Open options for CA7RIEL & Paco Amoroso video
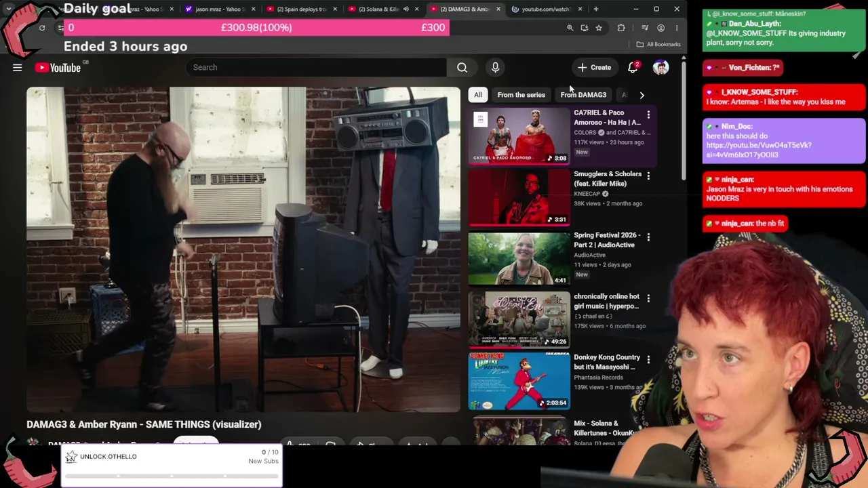The image size is (868, 488). tap(648, 115)
